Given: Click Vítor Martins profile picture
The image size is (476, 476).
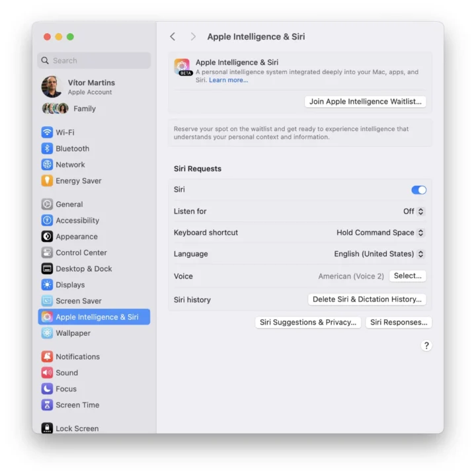Looking at the screenshot, I should pyautogui.click(x=52, y=87).
